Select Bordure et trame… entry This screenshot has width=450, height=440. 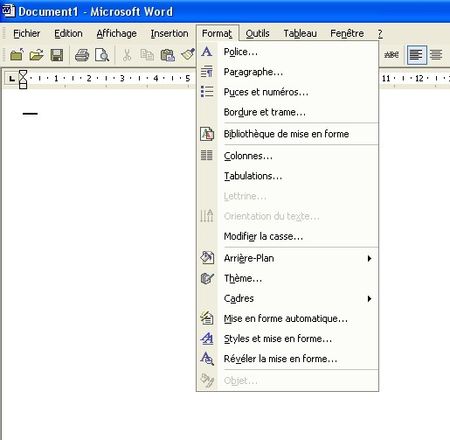point(288,112)
